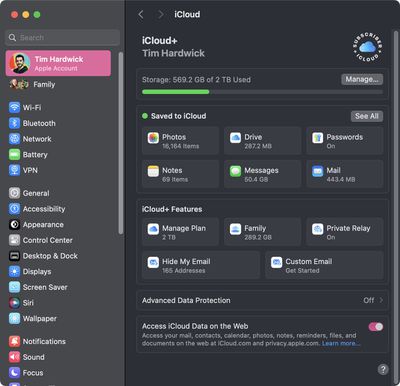400x386 pixels.
Task: Click the iCloud subscriber badge
Action: pyautogui.click(x=367, y=47)
